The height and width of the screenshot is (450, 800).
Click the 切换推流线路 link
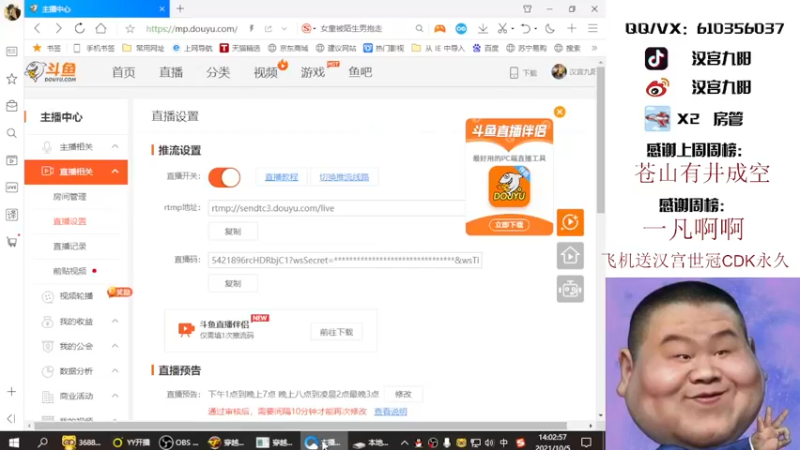click(344, 177)
